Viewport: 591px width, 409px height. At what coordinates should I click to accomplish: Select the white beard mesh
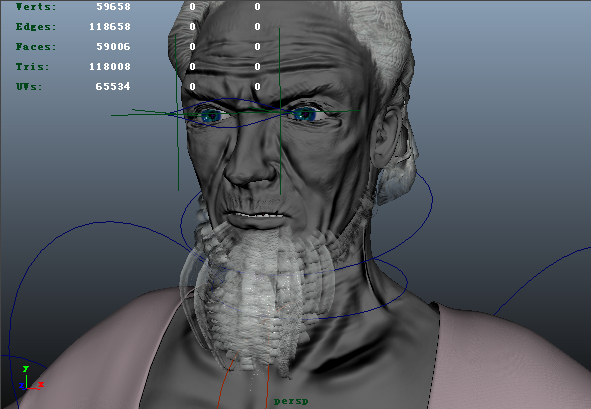[256, 294]
